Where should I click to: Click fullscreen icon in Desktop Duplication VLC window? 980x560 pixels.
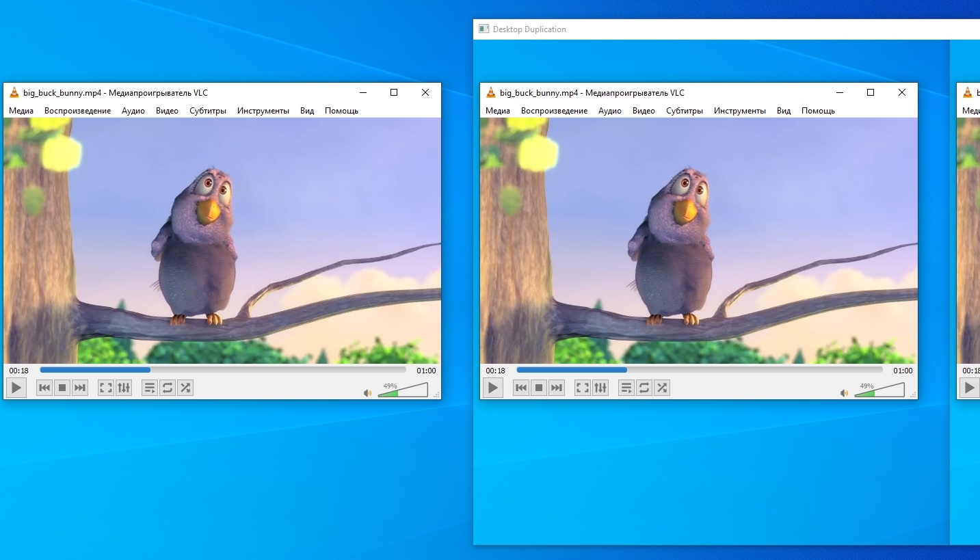pyautogui.click(x=583, y=388)
